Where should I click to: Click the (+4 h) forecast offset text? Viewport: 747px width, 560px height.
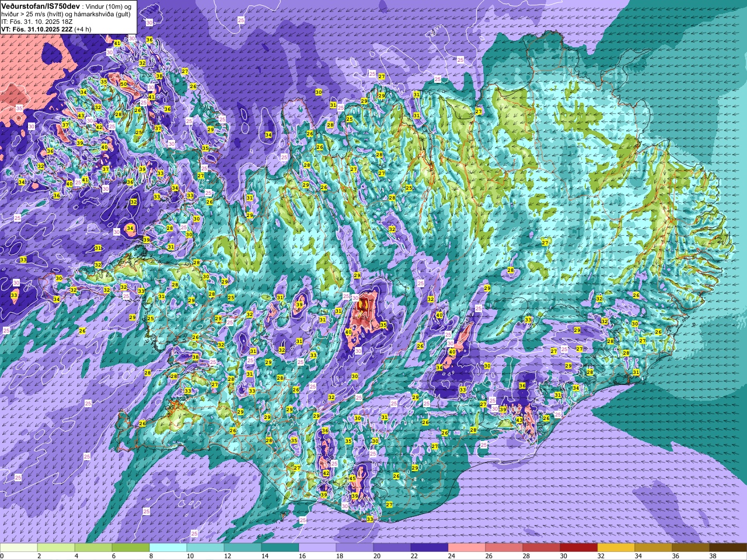pos(82,29)
